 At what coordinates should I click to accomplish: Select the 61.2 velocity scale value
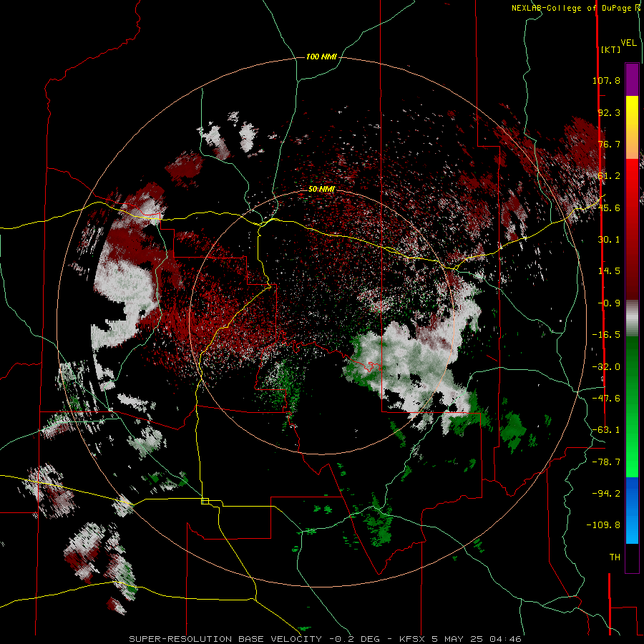609,176
